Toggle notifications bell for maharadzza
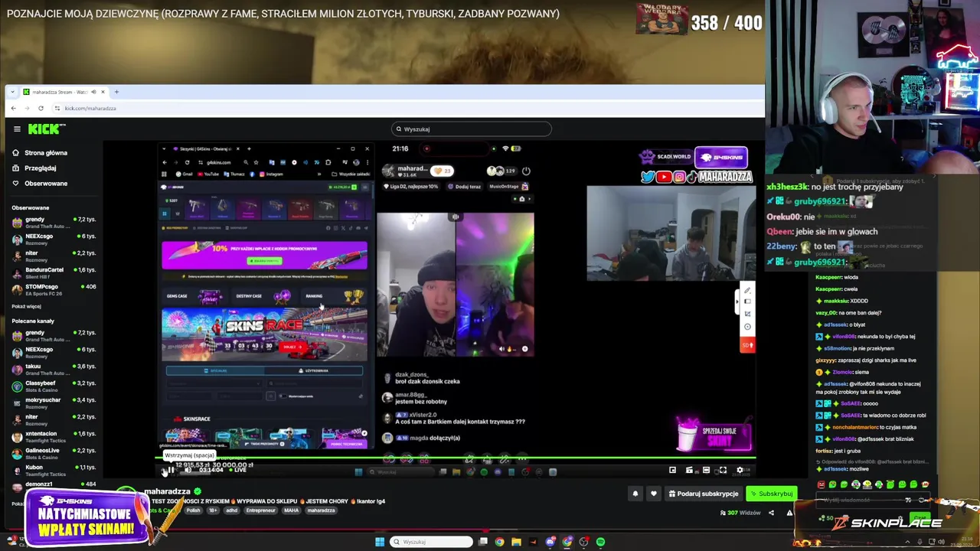 (635, 494)
